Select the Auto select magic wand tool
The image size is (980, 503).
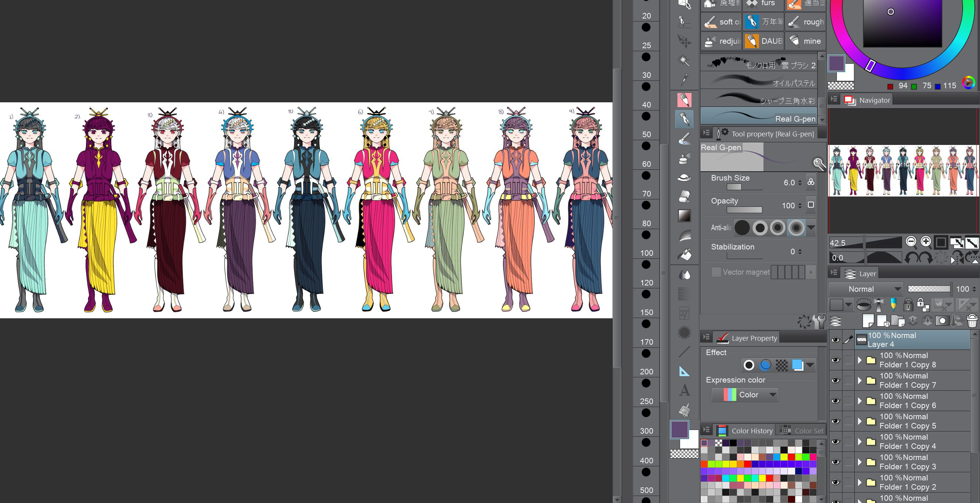(684, 60)
